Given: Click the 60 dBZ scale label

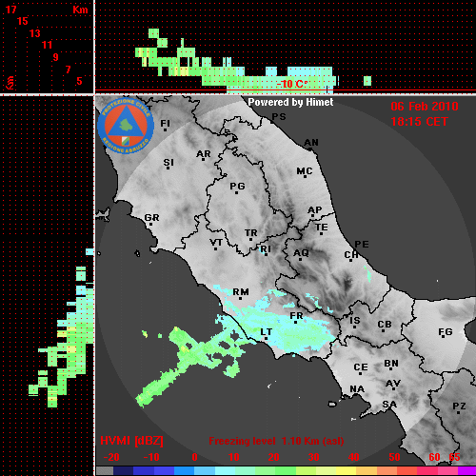Looking at the screenshot, I should coord(434,457).
